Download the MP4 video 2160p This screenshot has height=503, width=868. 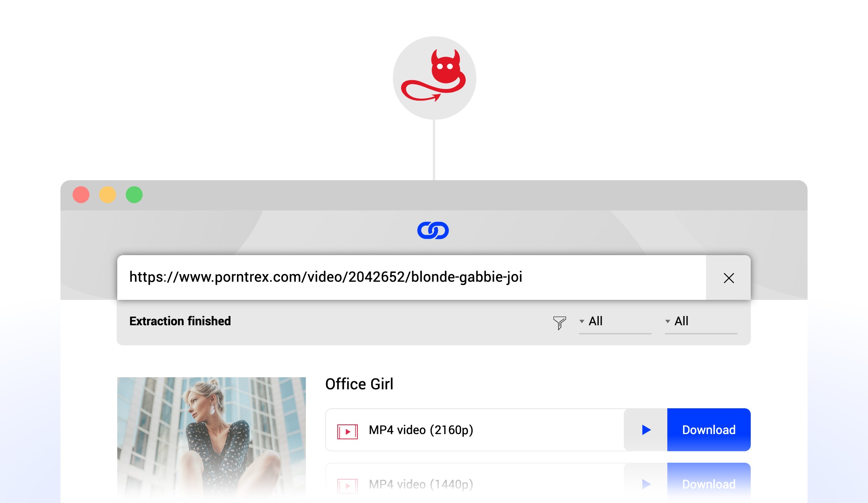tap(709, 430)
